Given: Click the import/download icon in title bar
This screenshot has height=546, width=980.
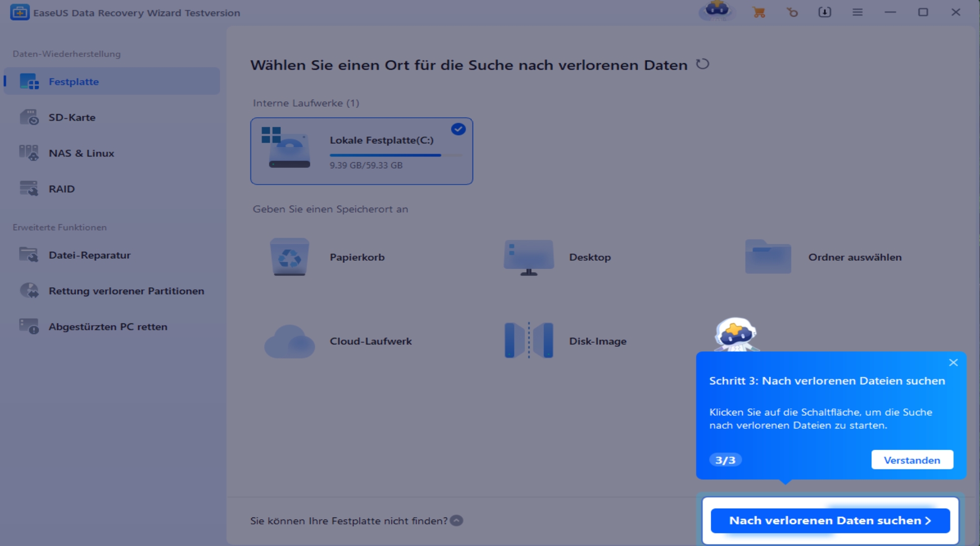Looking at the screenshot, I should tap(824, 13).
